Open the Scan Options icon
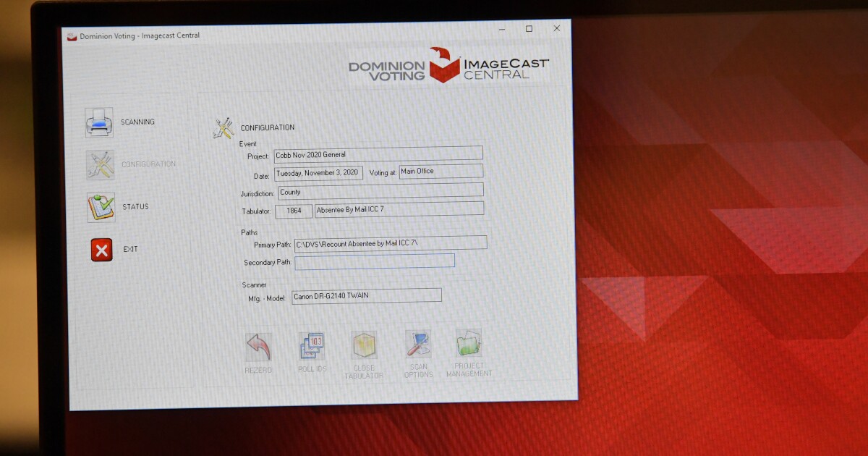 (x=418, y=345)
